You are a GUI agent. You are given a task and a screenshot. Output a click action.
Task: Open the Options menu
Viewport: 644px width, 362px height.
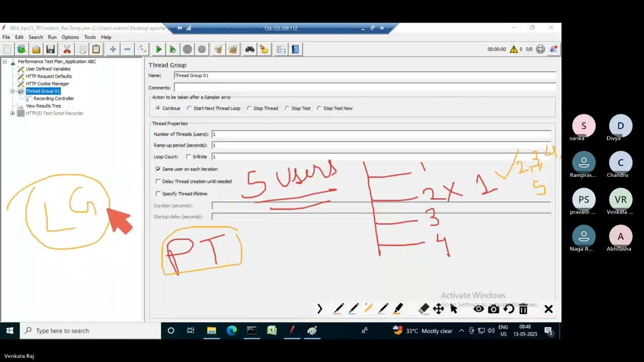(70, 37)
